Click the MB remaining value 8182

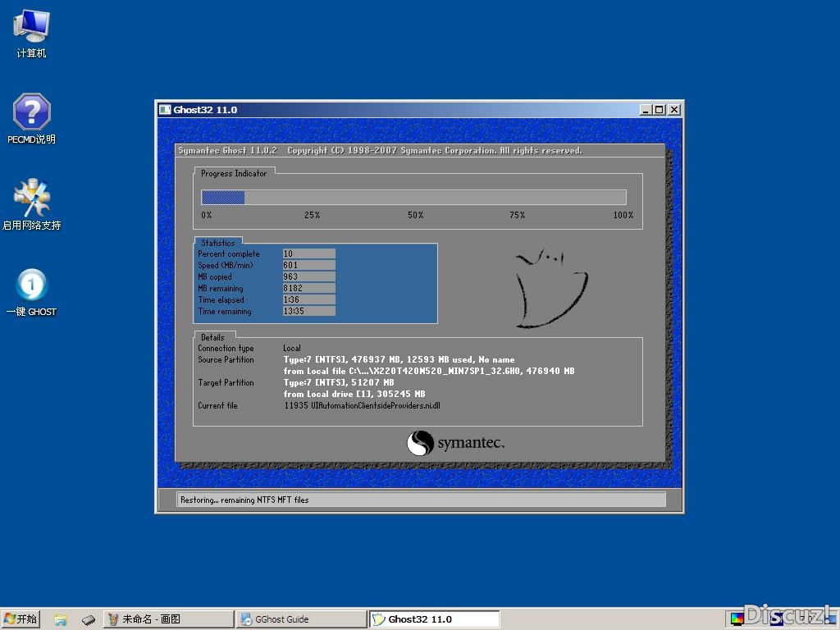pos(309,288)
